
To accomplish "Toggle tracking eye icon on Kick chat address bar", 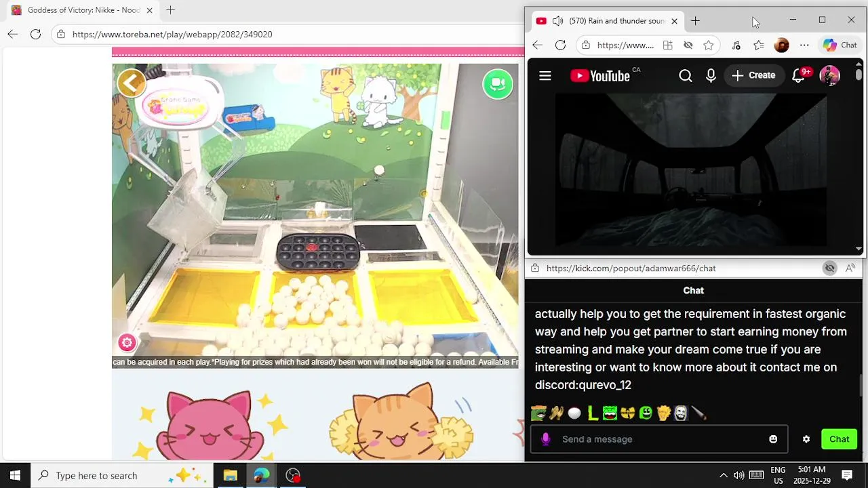I will (x=829, y=268).
